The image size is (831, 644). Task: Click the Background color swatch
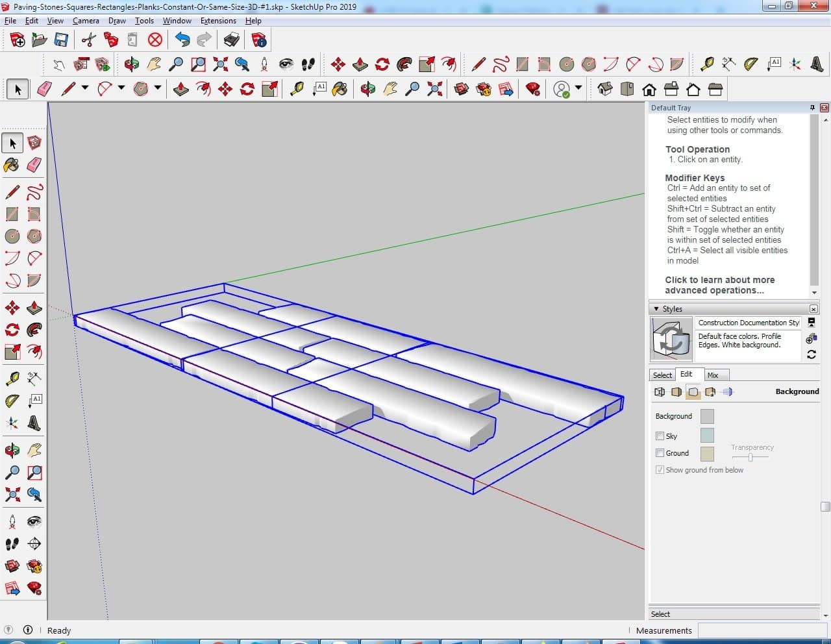(x=707, y=416)
